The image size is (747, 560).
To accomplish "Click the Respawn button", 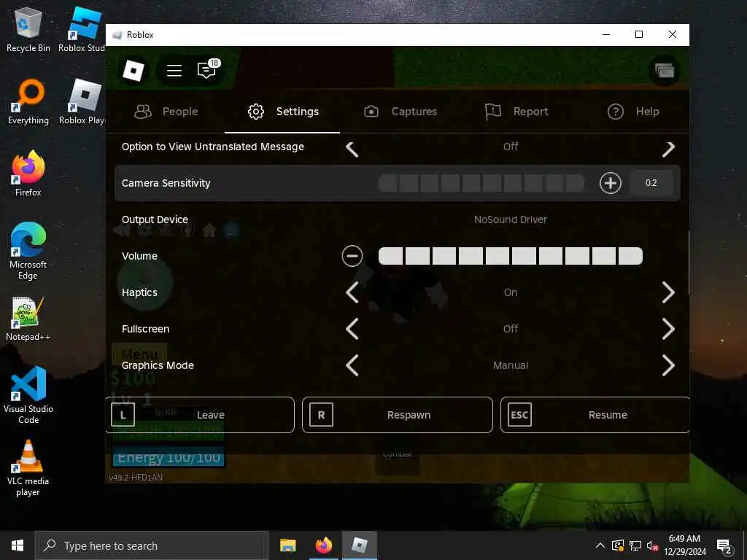I will (398, 415).
